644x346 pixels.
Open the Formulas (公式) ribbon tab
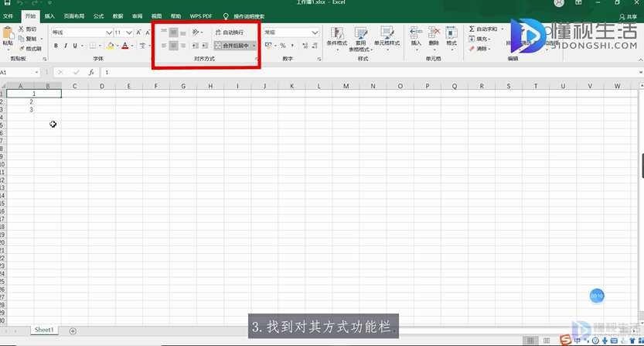(x=98, y=15)
